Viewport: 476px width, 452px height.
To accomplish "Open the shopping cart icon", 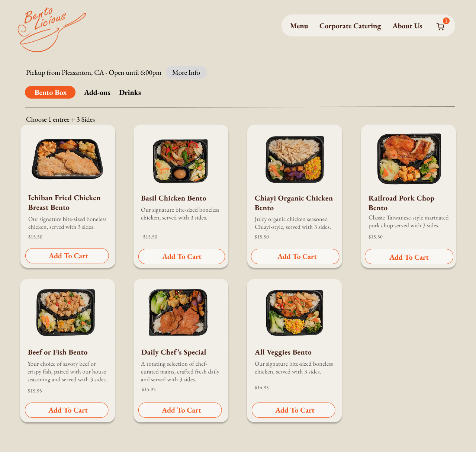I will click(x=441, y=26).
